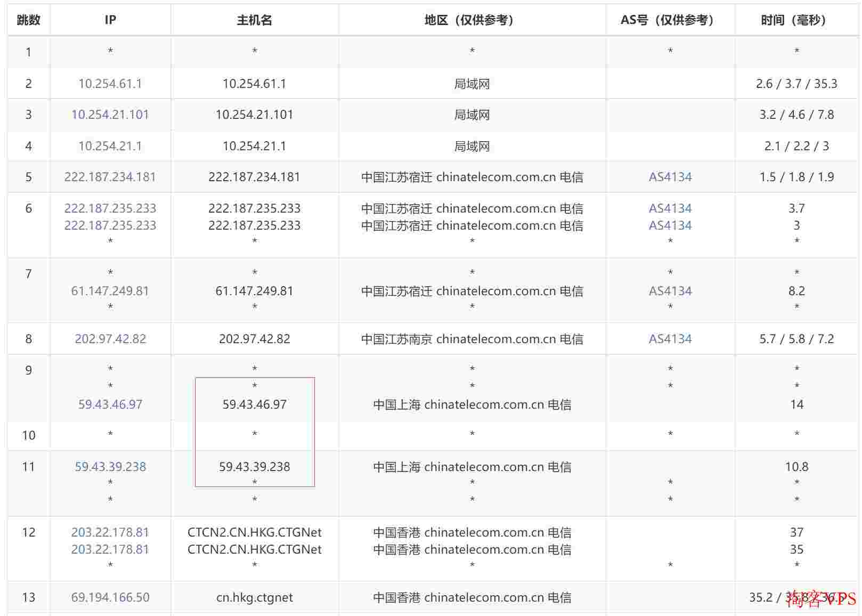Select 局域网 region in hop 2 row
The image size is (862, 616).
click(x=472, y=84)
